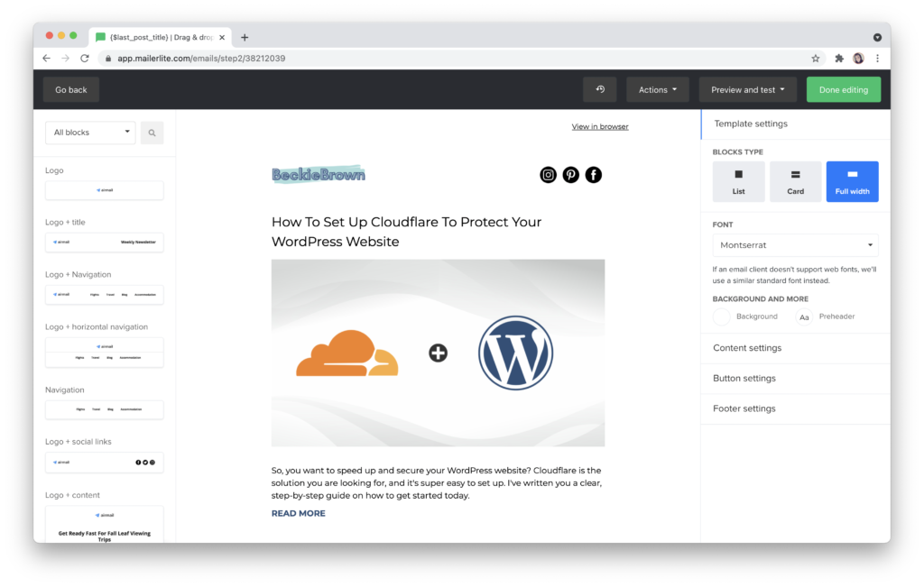Select the List blocks type
Image resolution: width=924 pixels, height=587 pixels.
pos(738,181)
